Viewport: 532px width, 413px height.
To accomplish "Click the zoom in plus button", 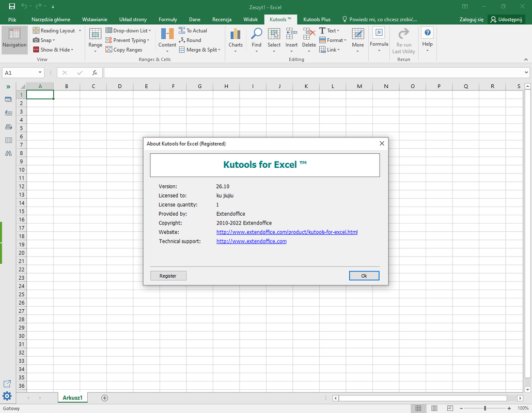I will (x=509, y=408).
